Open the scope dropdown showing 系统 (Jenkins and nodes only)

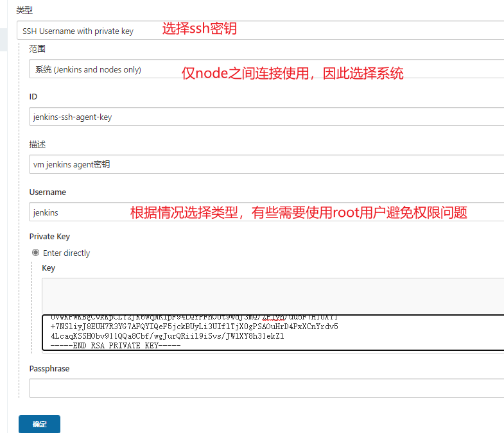(266, 69)
